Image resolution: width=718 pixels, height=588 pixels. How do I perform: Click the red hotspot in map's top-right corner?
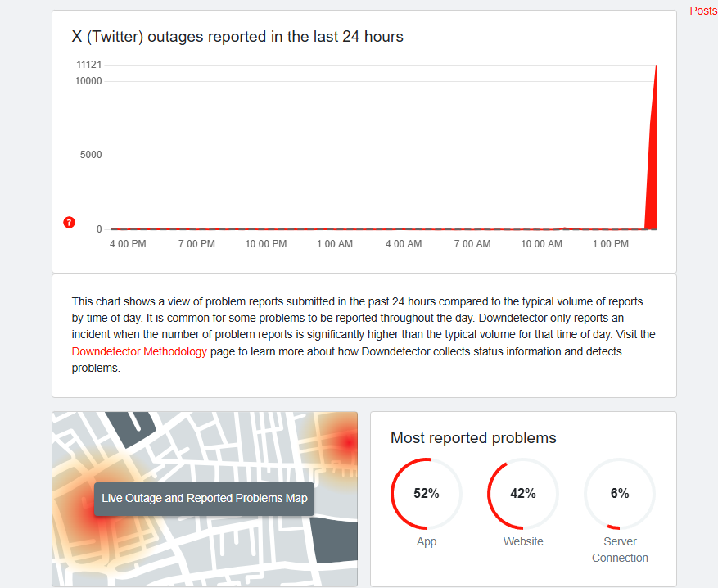tap(347, 441)
